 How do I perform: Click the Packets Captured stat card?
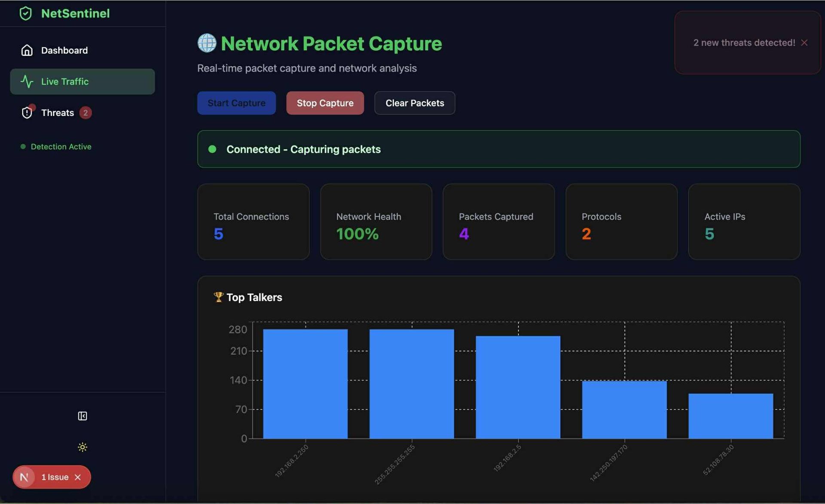tap(498, 222)
